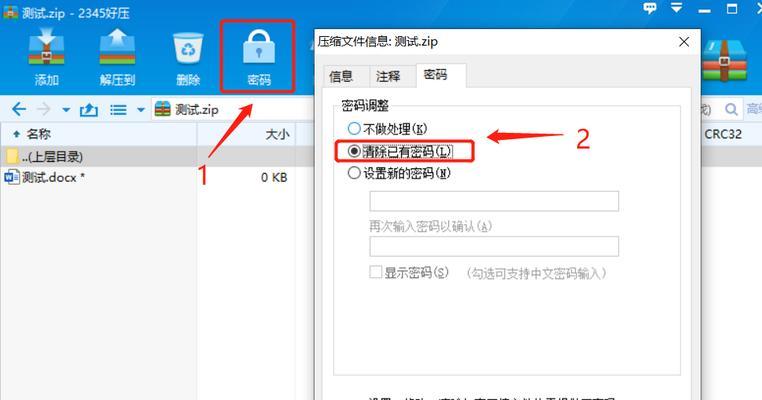Click the password confirmation input field
This screenshot has width=762, height=400.
click(494, 246)
